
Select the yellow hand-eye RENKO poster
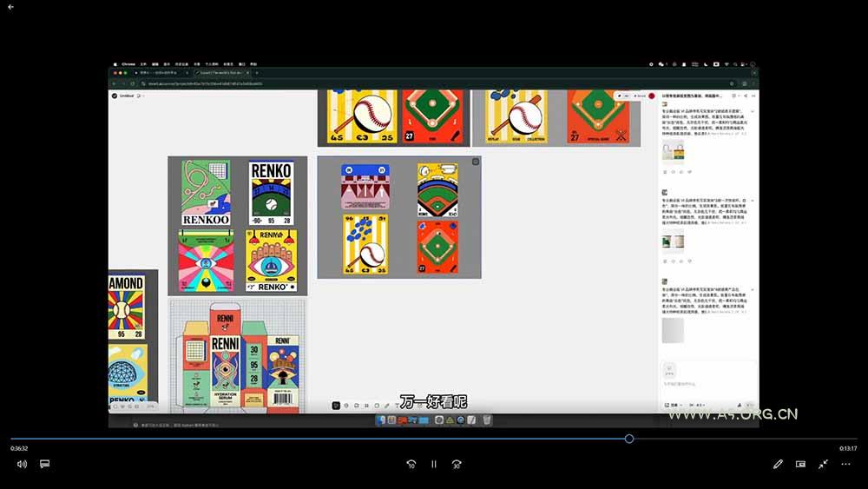[x=271, y=261]
